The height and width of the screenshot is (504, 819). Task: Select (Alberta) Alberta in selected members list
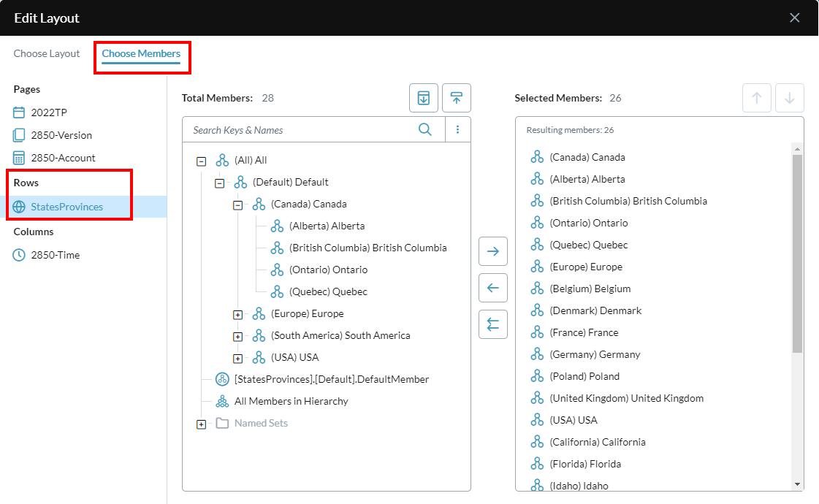(x=587, y=179)
